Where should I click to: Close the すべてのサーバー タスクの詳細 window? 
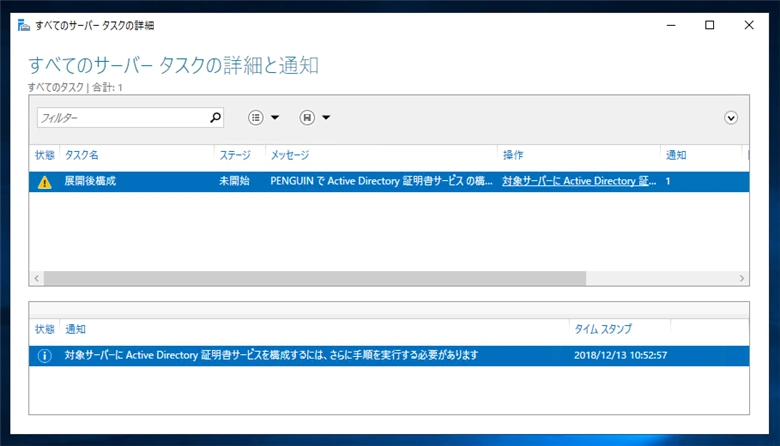point(749,25)
